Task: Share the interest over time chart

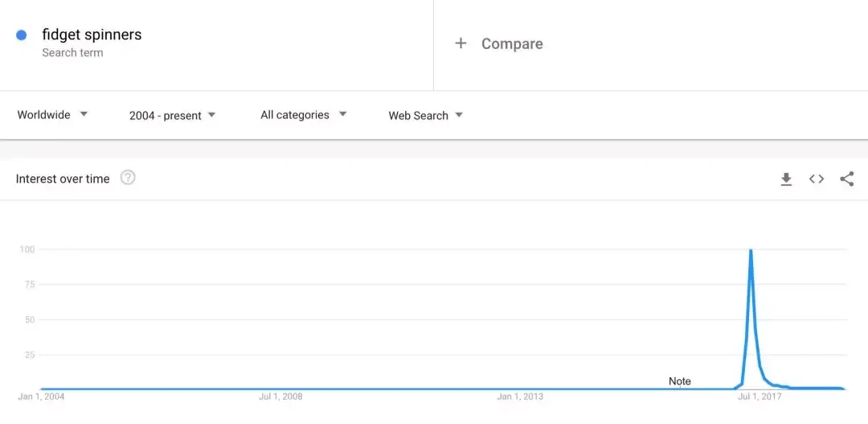Action: tap(847, 179)
